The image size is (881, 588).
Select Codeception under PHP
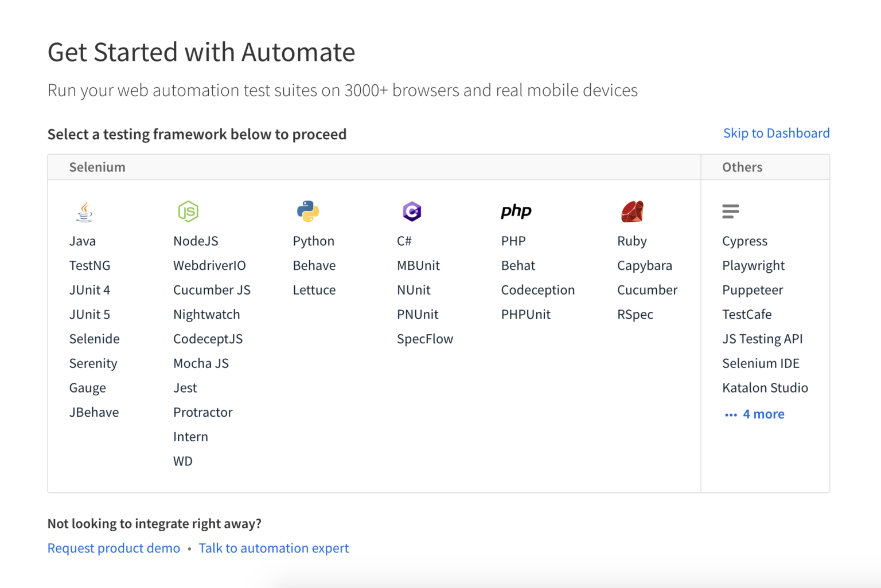click(x=537, y=291)
